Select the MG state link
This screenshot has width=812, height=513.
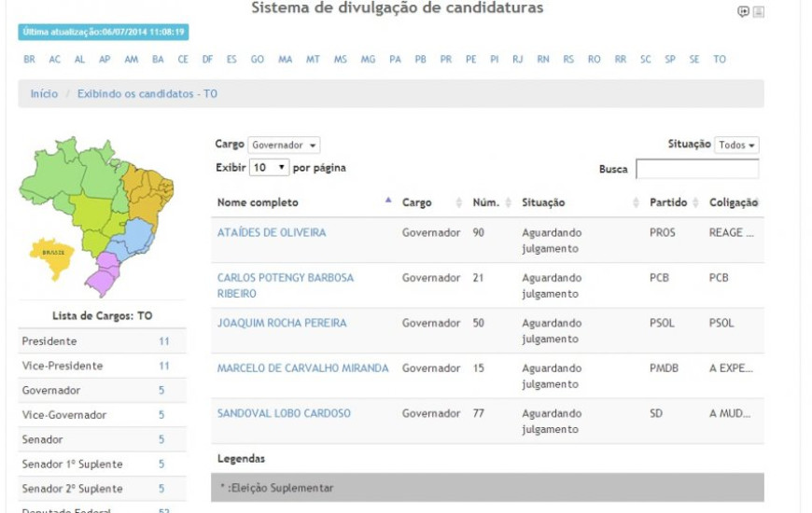[x=368, y=59]
